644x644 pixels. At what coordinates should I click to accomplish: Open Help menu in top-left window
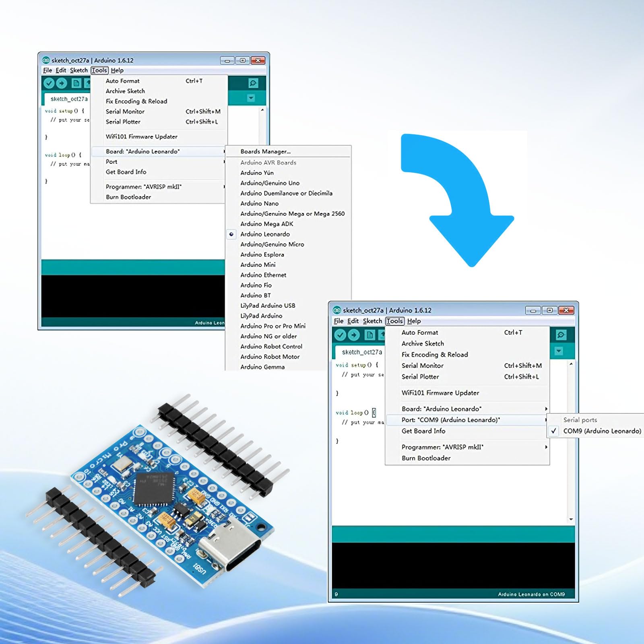click(117, 70)
